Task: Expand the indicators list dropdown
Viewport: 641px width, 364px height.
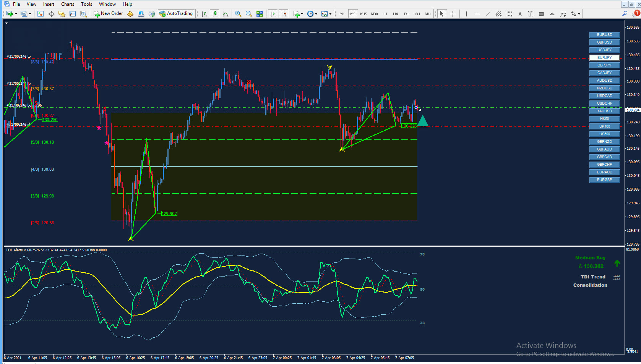Action: [302, 14]
